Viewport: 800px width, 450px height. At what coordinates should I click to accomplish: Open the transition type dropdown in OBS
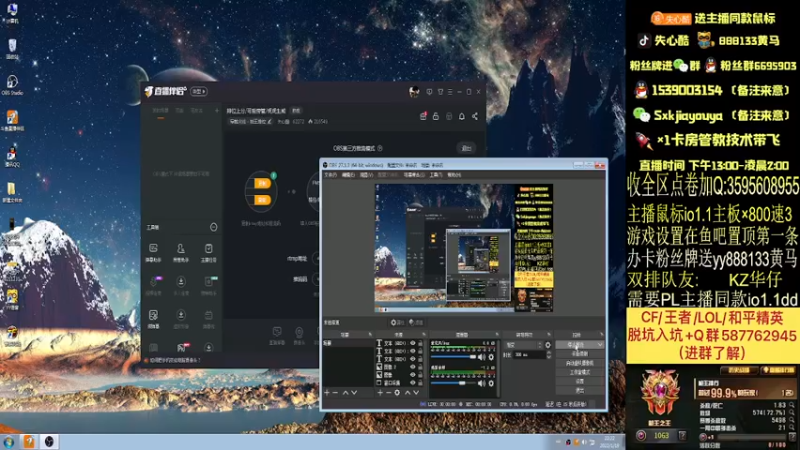[x=524, y=345]
